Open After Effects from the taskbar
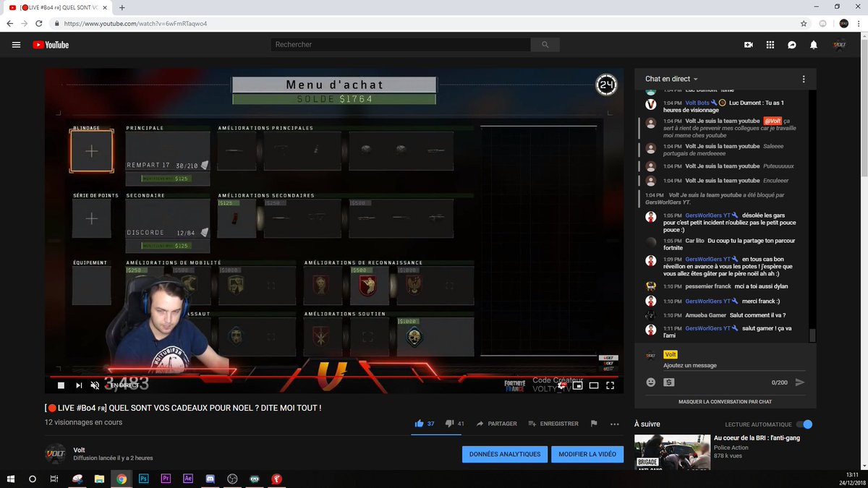Viewport: 868px width, 488px height. coord(188,479)
